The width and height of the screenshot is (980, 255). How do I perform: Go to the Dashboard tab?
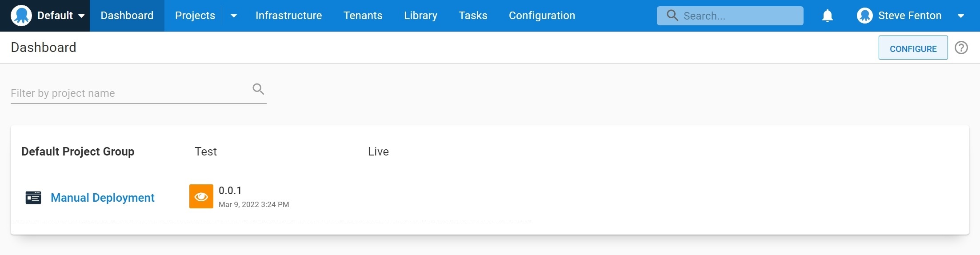(x=127, y=16)
